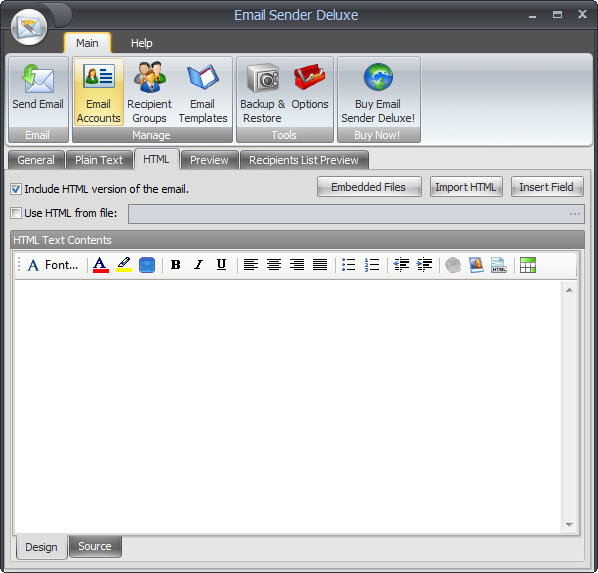
Task: Toggle underline formatting
Action: [221, 265]
